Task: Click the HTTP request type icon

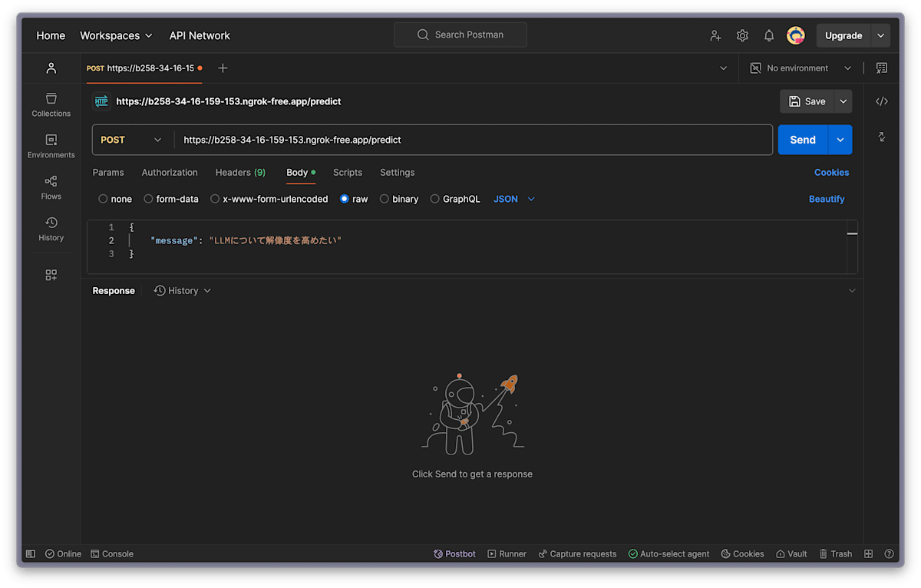Action: pyautogui.click(x=101, y=101)
